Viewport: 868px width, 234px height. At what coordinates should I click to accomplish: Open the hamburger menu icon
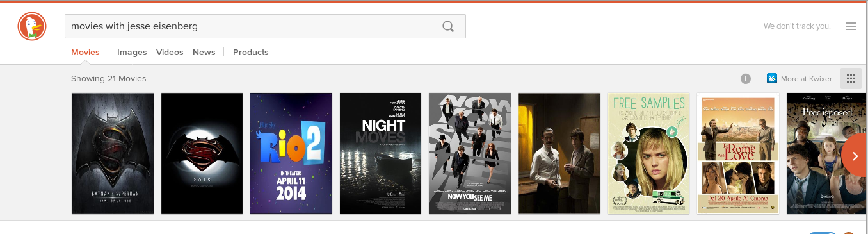point(851,26)
